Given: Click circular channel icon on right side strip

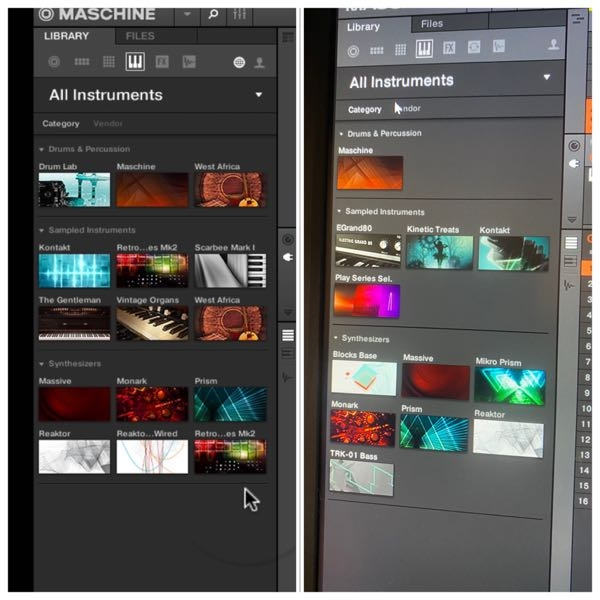Looking at the screenshot, I should pos(574,146).
